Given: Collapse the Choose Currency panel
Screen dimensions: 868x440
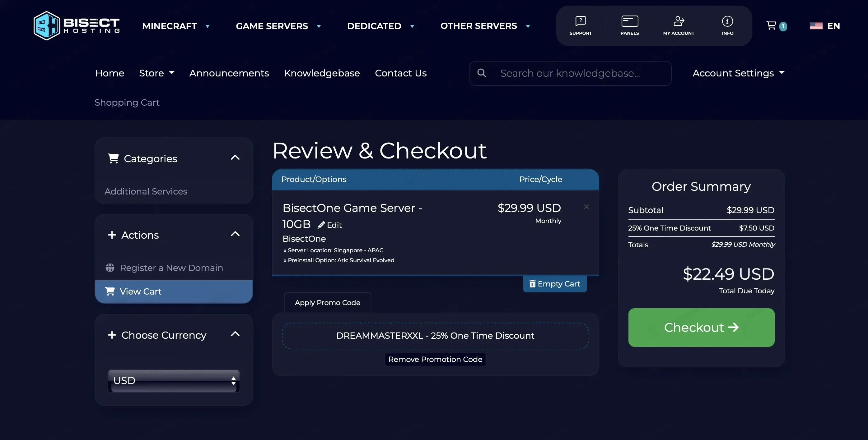Looking at the screenshot, I should coord(235,334).
